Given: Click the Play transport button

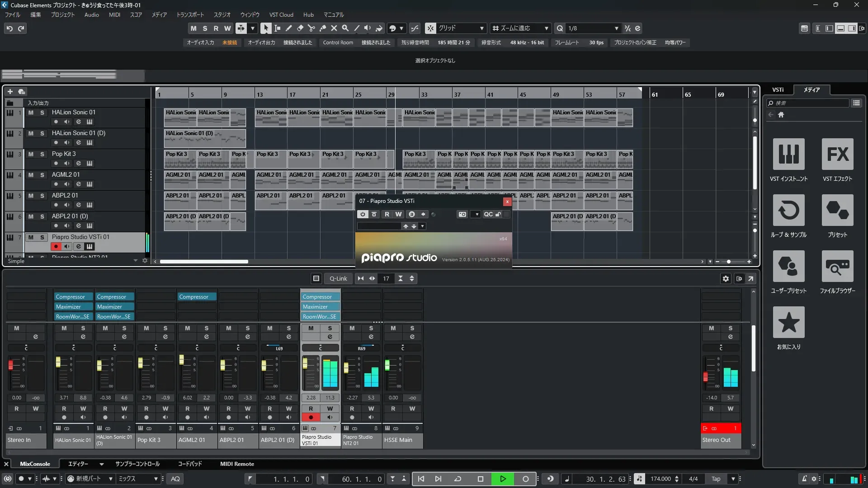Looking at the screenshot, I should (503, 479).
